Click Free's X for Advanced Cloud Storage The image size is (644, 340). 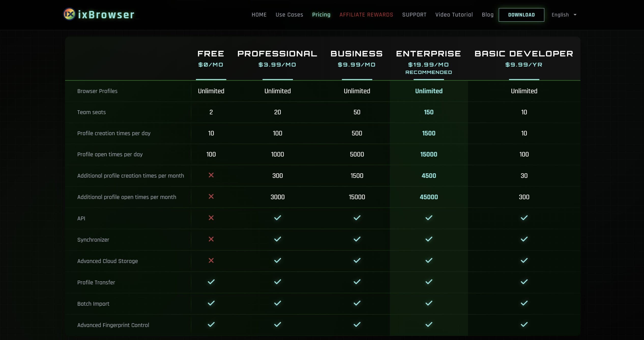[x=211, y=260]
